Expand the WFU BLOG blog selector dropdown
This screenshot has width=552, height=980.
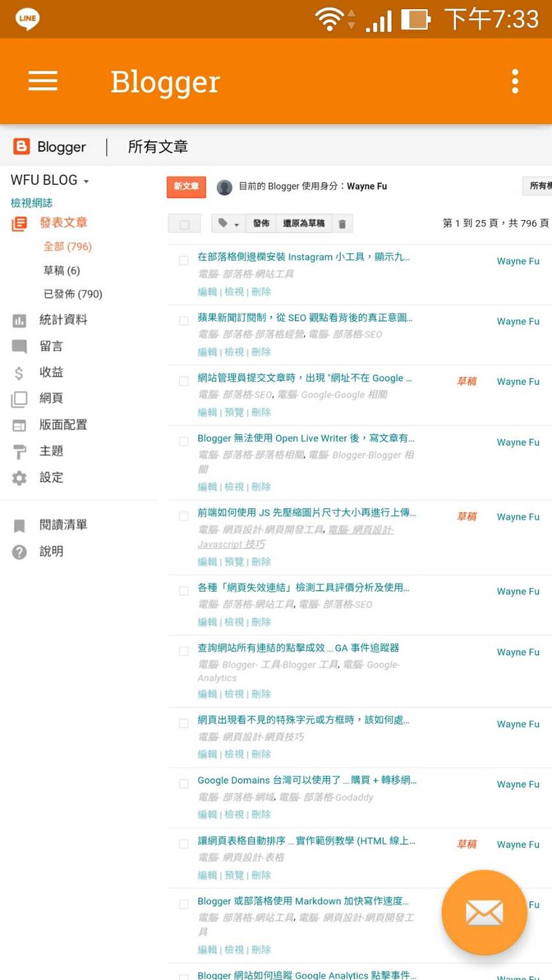[50, 180]
